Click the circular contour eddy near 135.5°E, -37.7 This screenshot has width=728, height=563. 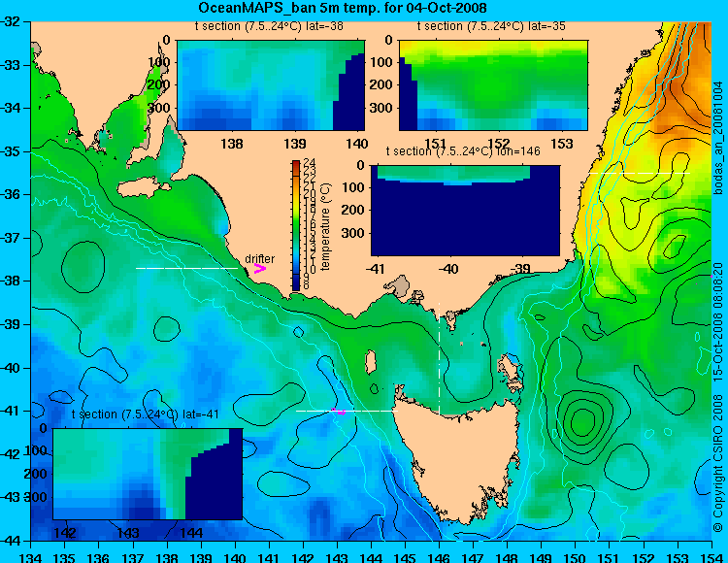click(83, 267)
